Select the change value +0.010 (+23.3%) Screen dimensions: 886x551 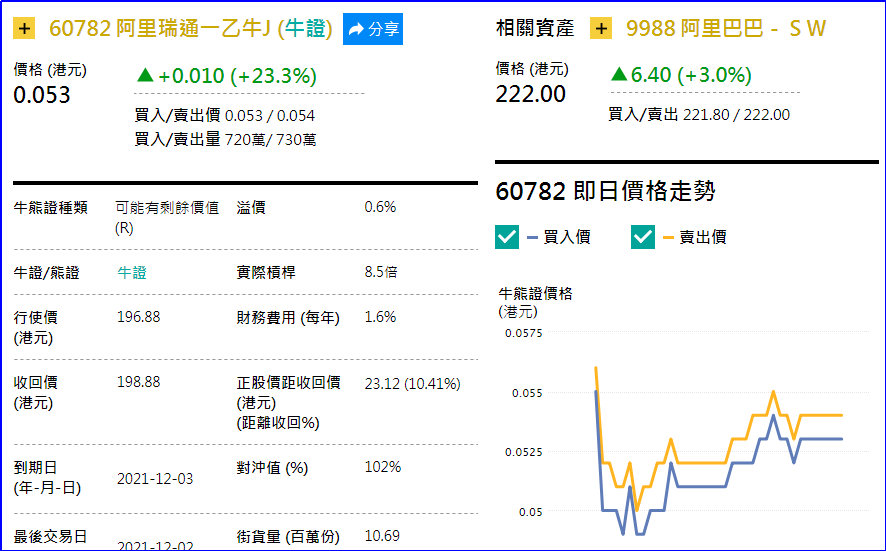click(227, 76)
